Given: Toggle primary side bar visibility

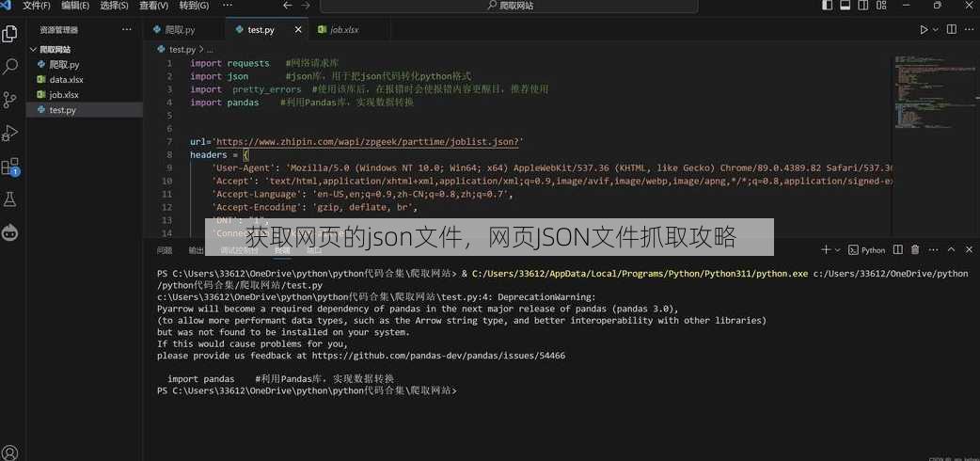Looking at the screenshot, I should tap(827, 5).
